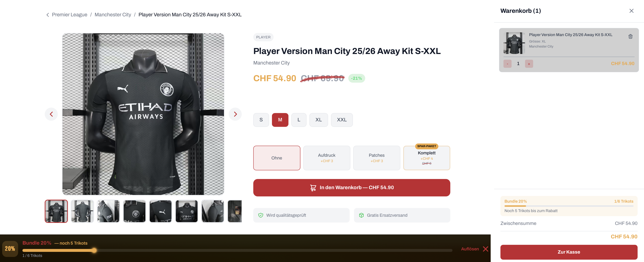The height and width of the screenshot is (262, 644).
Task: Click the bundle progress slider knob
Action: click(94, 250)
